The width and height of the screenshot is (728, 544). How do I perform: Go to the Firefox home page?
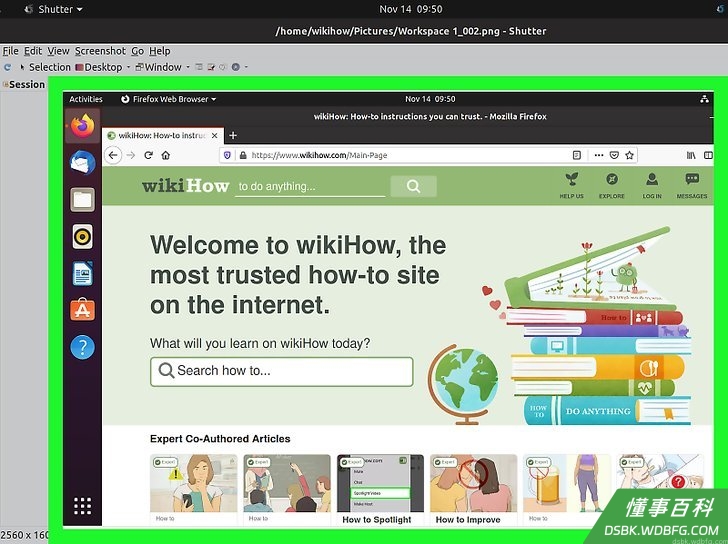[166, 155]
